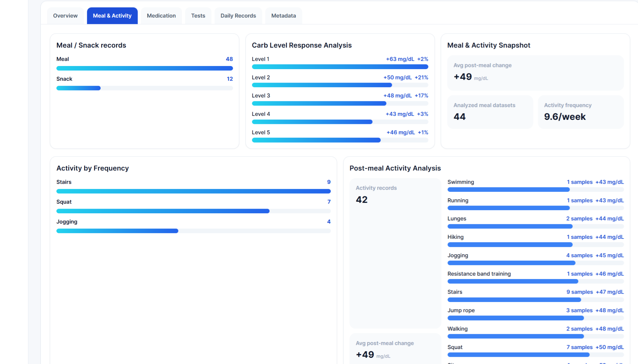Click the Snack records progress bar
Screen dimensions: 638x364
[x=145, y=88]
